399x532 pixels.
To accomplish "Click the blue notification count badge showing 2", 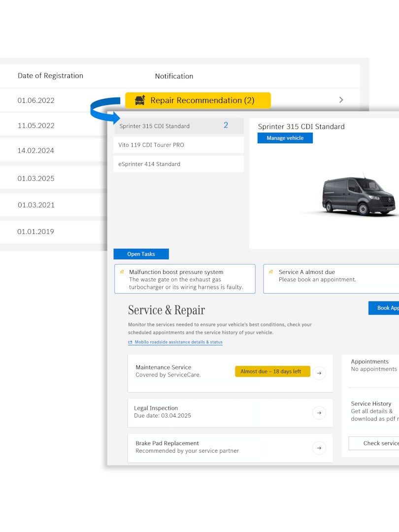I will point(226,126).
